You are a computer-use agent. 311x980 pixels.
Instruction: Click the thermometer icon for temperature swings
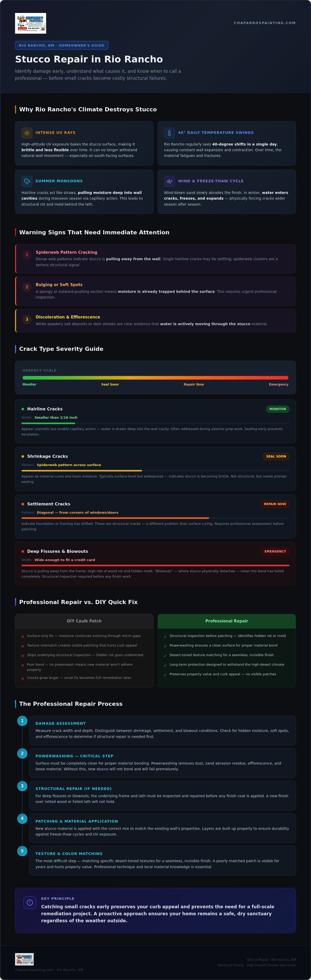[169, 133]
